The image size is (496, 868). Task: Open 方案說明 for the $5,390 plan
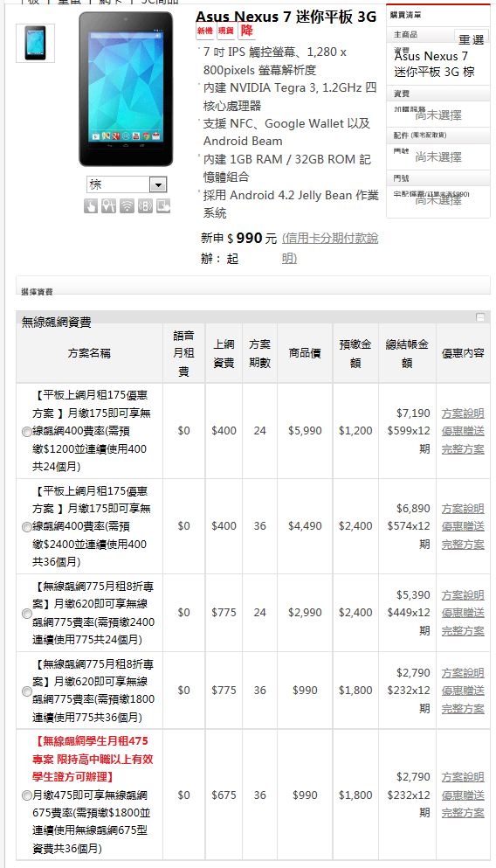[463, 595]
